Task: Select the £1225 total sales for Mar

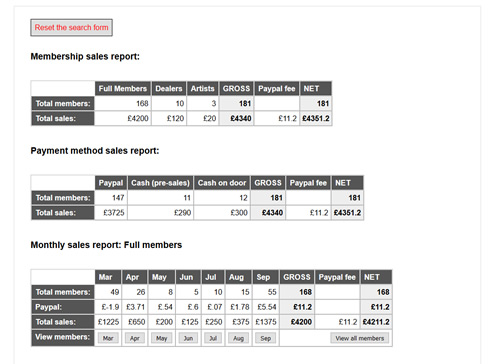Action: click(108, 322)
